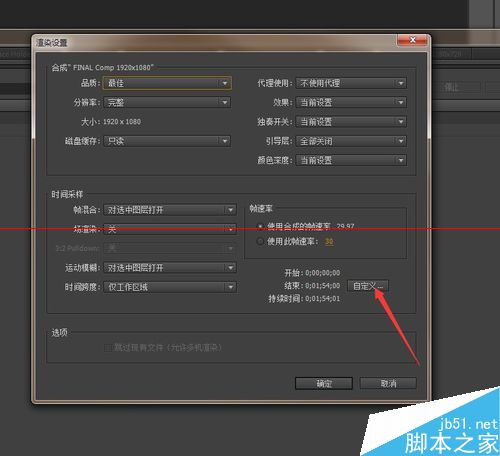Click the disabled 3:2 Pulldown dropdown

pyautogui.click(x=170, y=248)
